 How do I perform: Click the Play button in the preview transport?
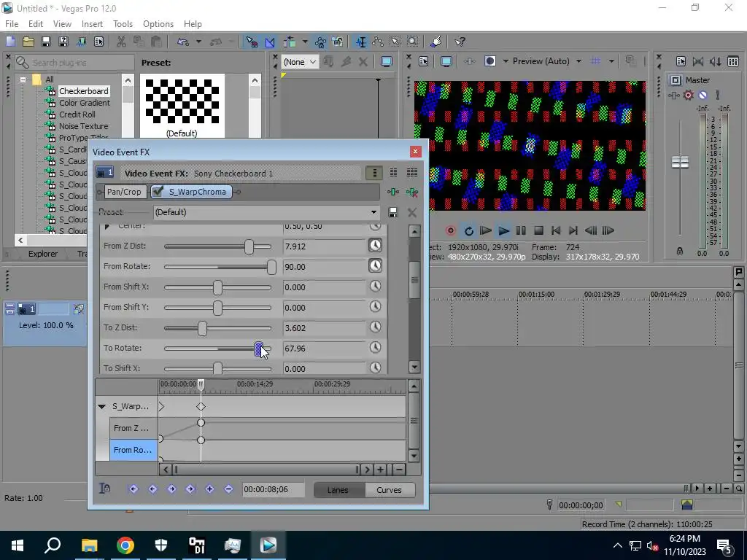point(503,231)
